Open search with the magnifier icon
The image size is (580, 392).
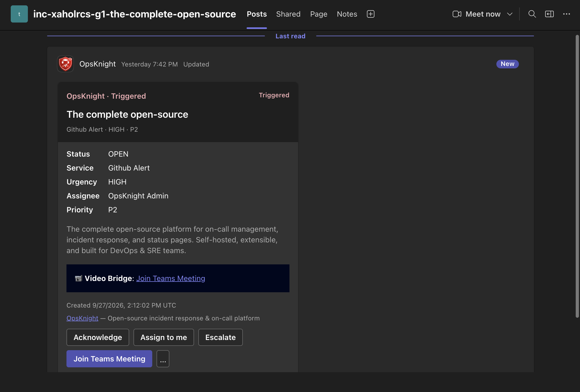coord(532,14)
